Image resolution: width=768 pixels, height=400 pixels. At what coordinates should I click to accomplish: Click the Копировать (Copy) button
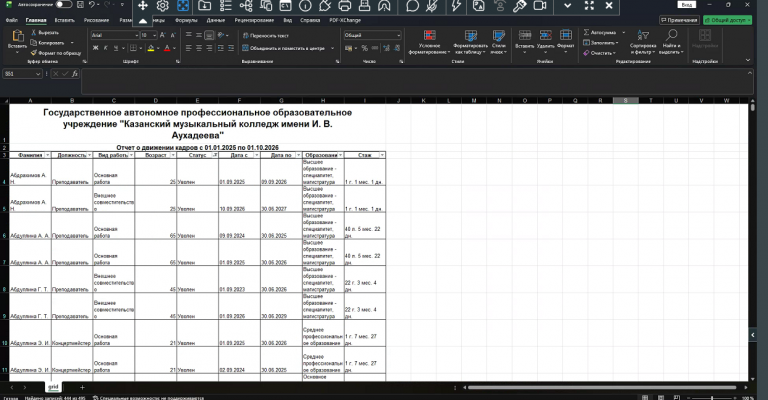pos(48,43)
